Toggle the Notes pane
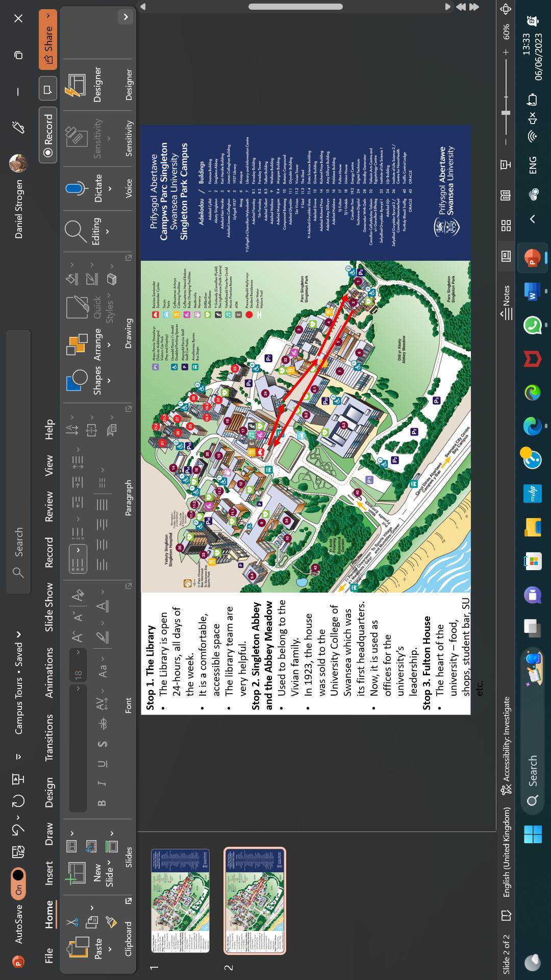 pyautogui.click(x=506, y=303)
